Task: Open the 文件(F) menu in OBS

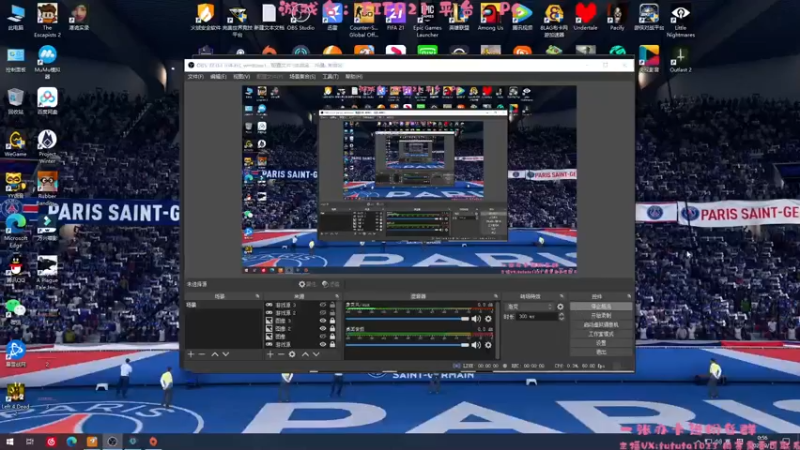Action: (195, 77)
